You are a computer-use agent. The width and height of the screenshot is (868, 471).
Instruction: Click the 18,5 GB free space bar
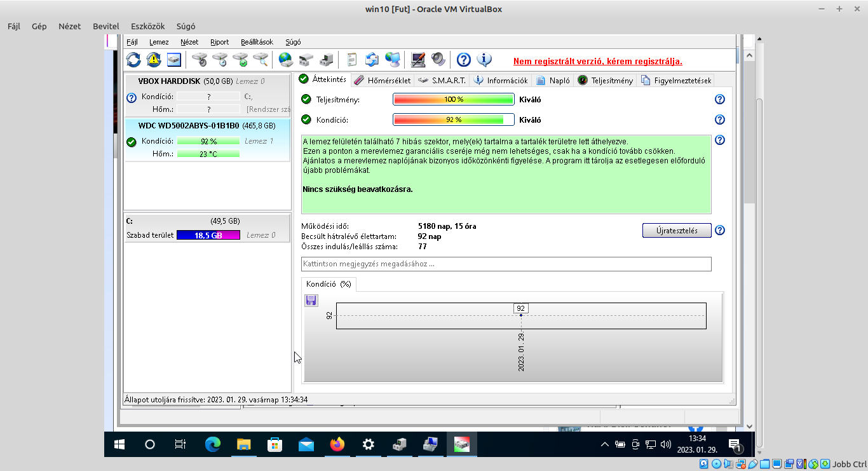[208, 235]
